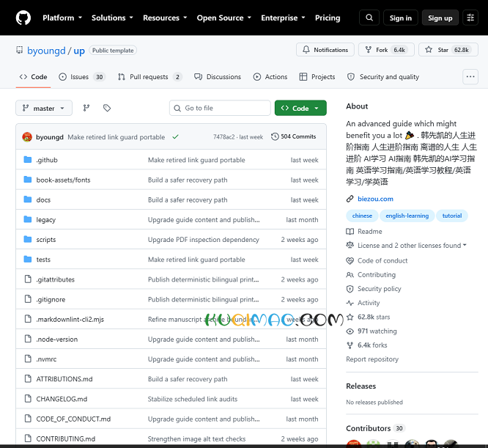Open the 504 Commits history
This screenshot has width=488, height=448.
[x=294, y=136]
